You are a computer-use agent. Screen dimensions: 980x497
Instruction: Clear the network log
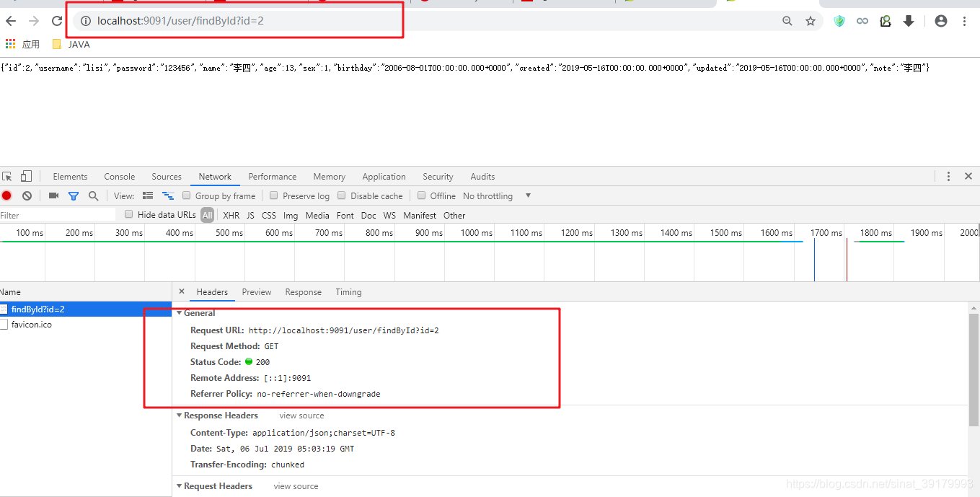(27, 195)
